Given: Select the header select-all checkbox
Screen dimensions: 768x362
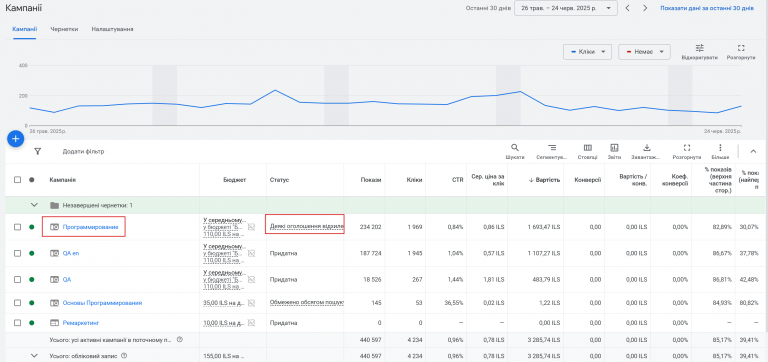Looking at the screenshot, I should 18,180.
